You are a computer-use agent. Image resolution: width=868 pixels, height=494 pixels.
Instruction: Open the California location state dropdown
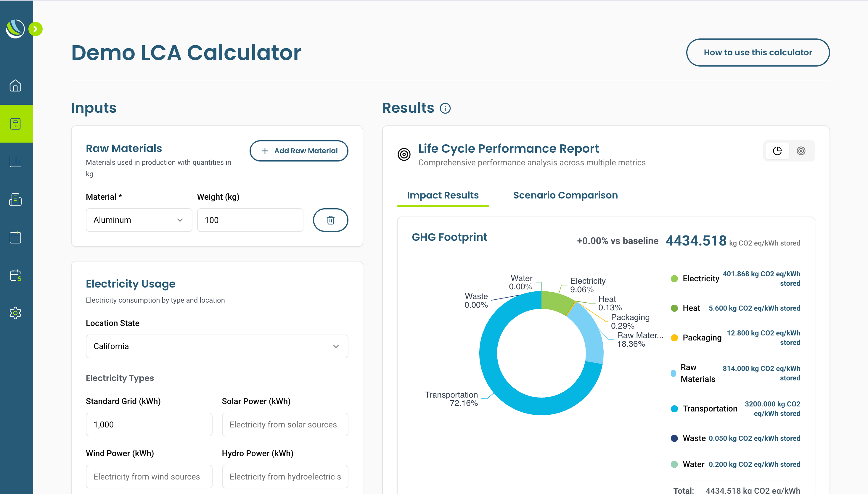coord(217,346)
